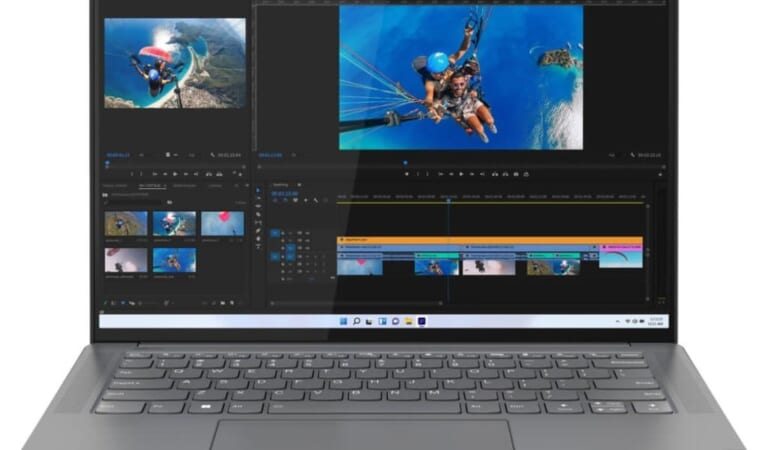Click the blue timeline playhead timecode
Viewport: 768px width, 450px height.
click(x=285, y=193)
